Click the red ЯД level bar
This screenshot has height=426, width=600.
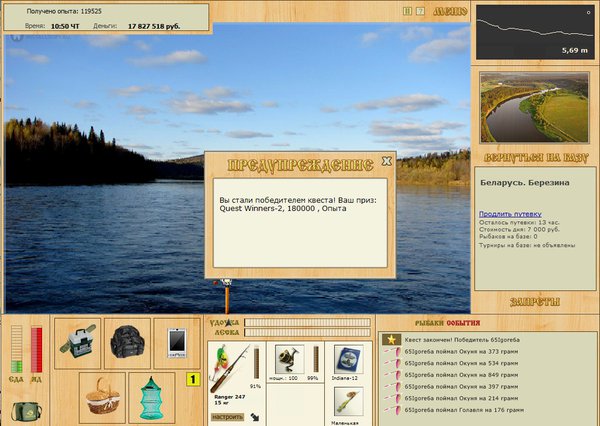36,349
